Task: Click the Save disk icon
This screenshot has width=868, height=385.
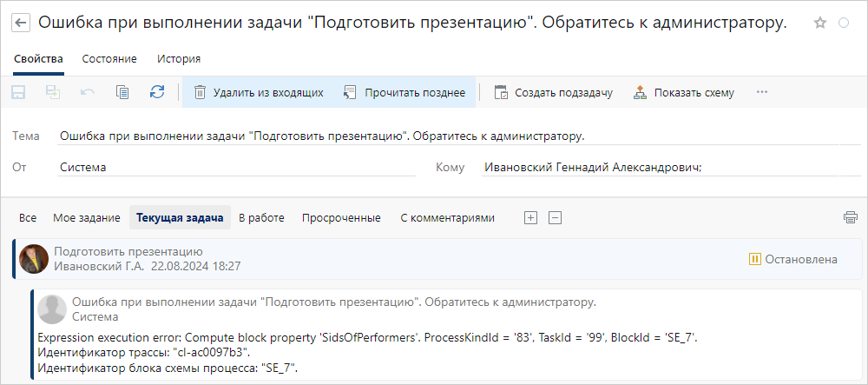Action: pos(18,92)
